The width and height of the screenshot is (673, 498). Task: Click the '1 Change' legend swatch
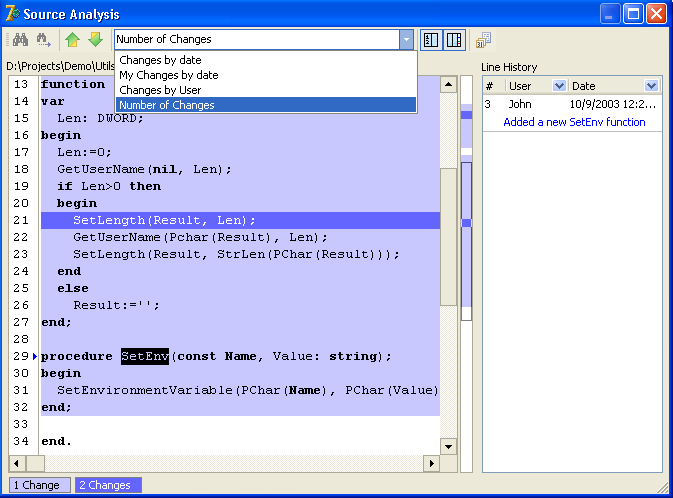point(36,485)
